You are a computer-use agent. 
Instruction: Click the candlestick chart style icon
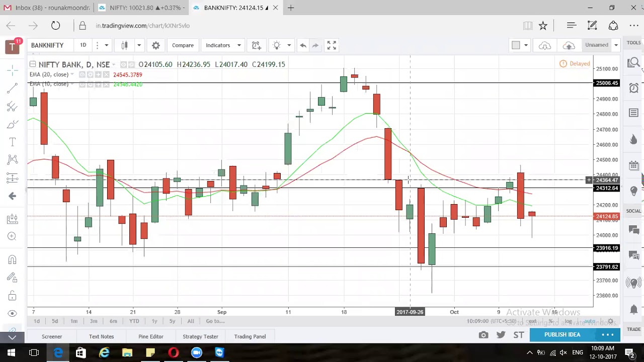point(124,45)
